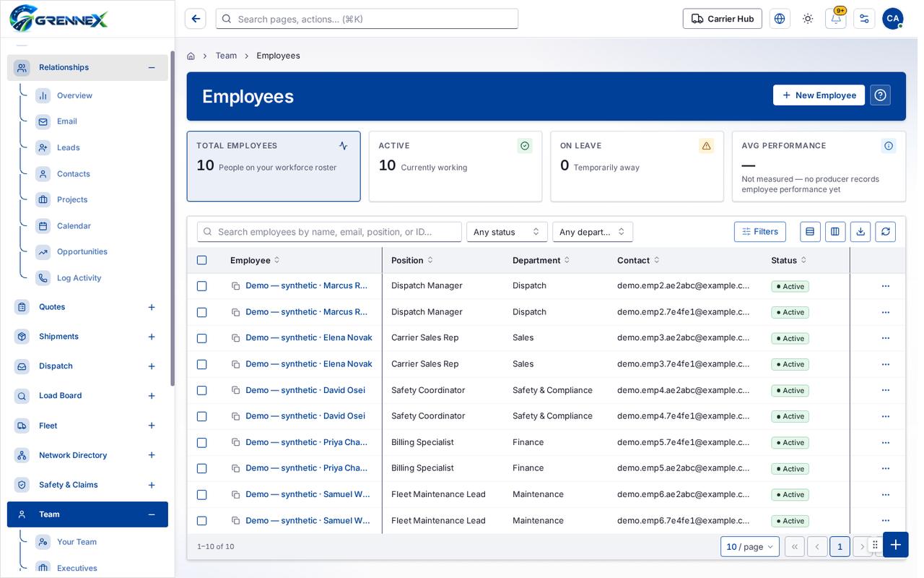Click the row density icon in the table toolbar
This screenshot has height=578, width=924.
coord(810,232)
